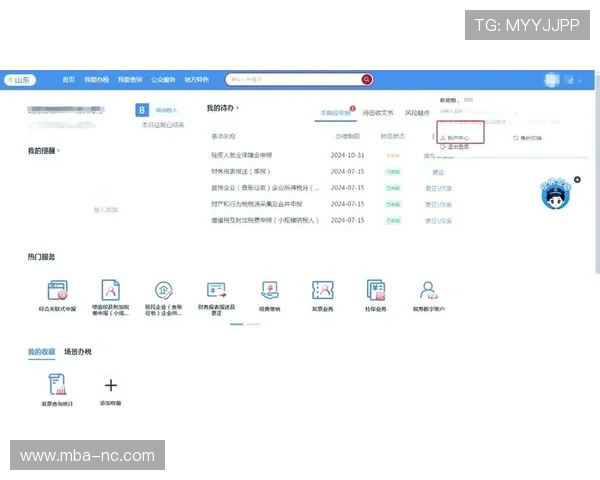Click the 2024-10-31 deadline date

pyautogui.click(x=347, y=155)
